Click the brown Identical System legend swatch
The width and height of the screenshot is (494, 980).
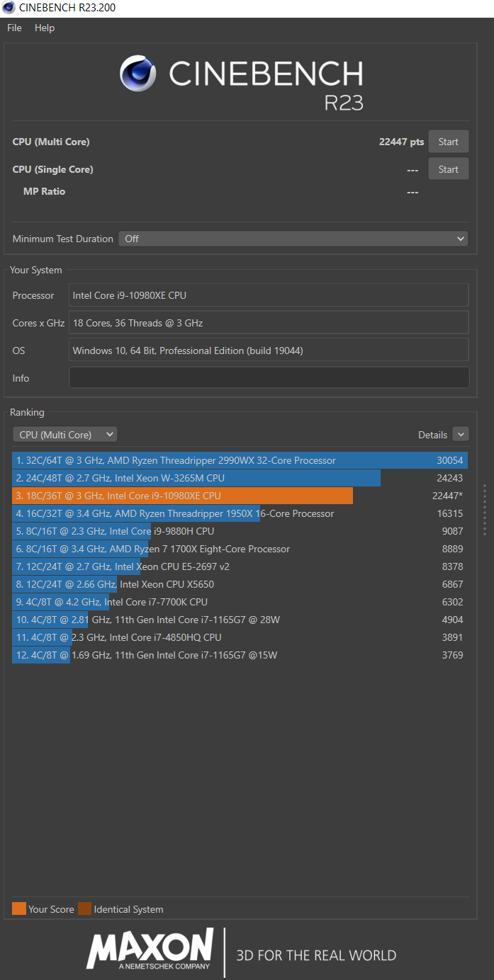point(84,909)
